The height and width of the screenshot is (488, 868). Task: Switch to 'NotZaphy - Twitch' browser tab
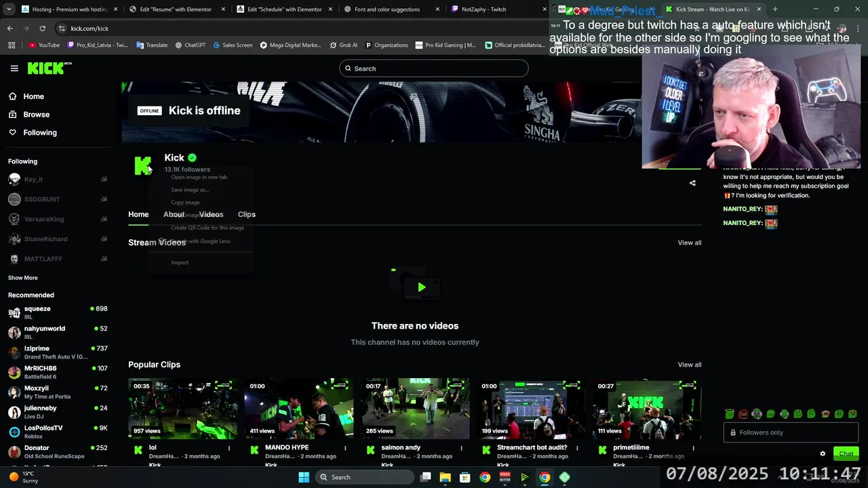click(x=494, y=9)
